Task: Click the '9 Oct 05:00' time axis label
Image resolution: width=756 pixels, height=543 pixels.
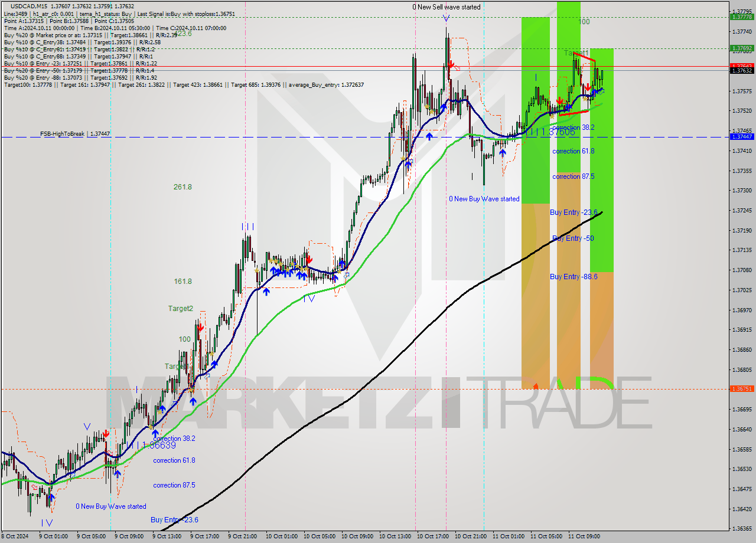Action: click(91, 537)
